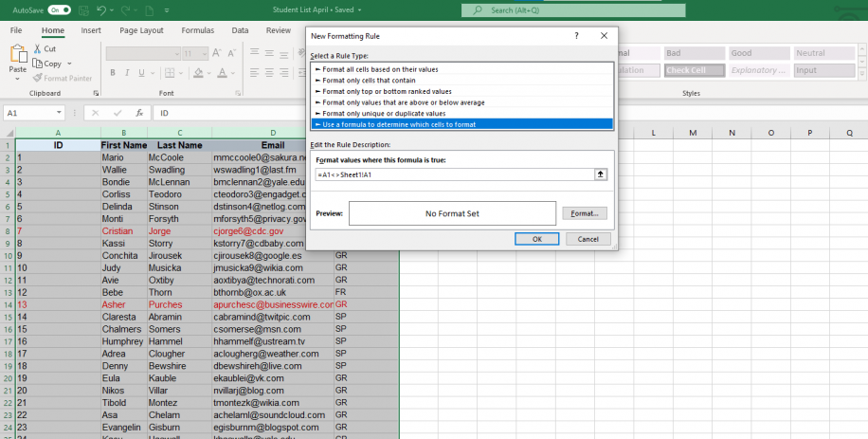The width and height of the screenshot is (868, 439).
Task: Click the Center alignment icon
Action: pos(269,72)
